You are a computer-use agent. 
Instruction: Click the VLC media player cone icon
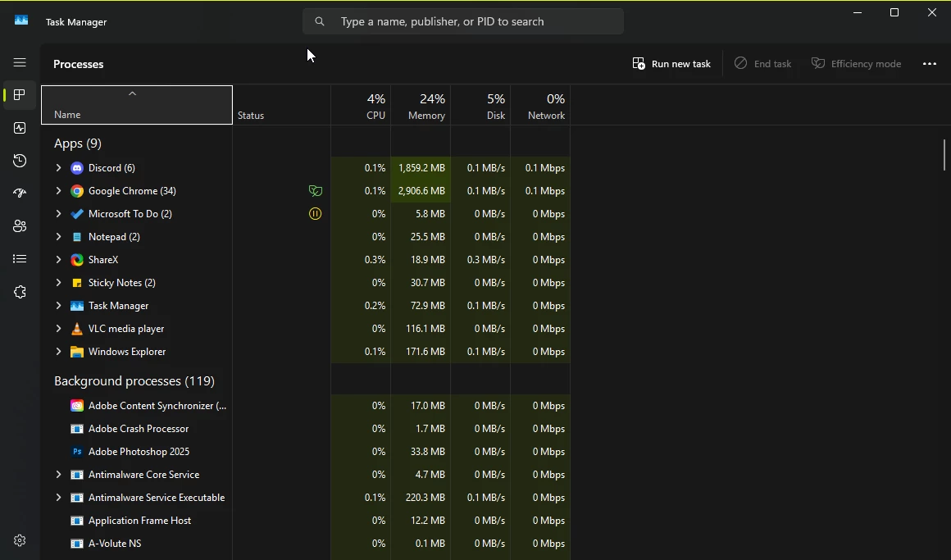[x=77, y=329]
